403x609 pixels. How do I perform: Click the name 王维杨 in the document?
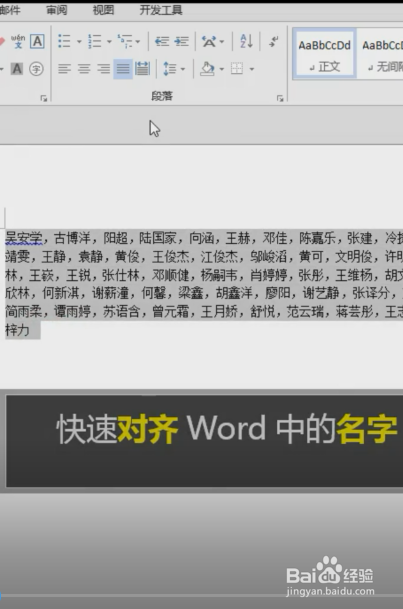point(354,275)
